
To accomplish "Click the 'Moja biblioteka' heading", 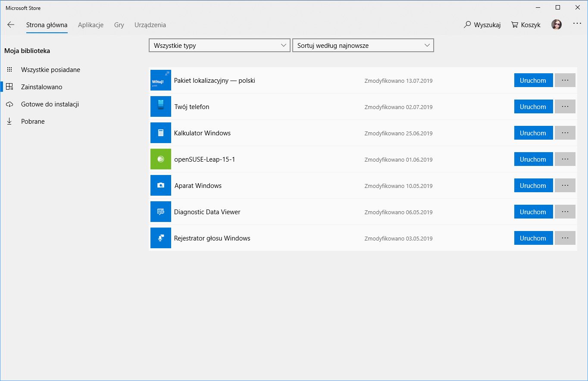I will [x=27, y=51].
